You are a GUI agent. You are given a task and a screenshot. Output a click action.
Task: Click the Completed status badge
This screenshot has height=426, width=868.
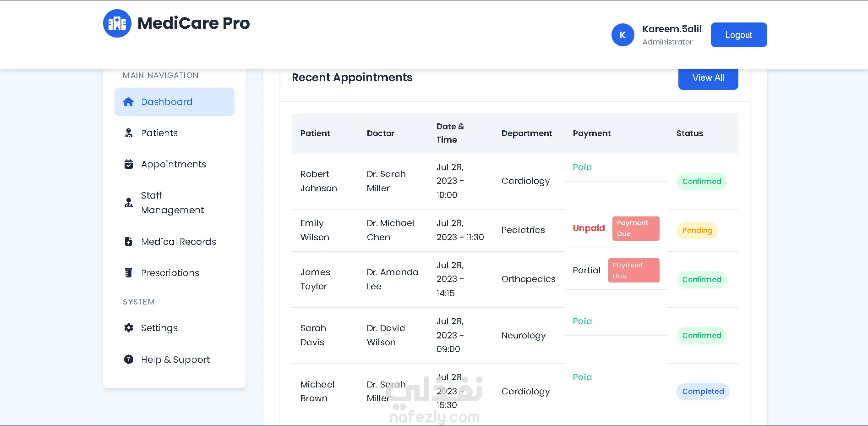[x=703, y=392]
